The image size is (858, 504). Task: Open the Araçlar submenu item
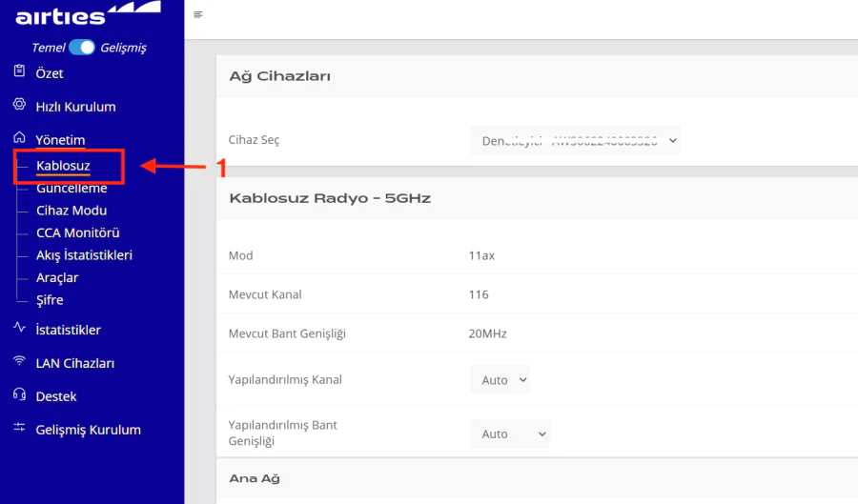pos(57,277)
